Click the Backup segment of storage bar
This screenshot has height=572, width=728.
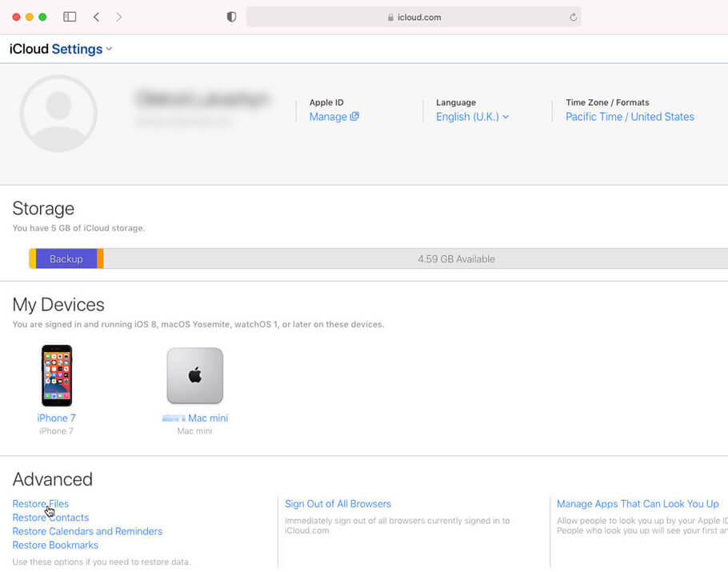66,259
